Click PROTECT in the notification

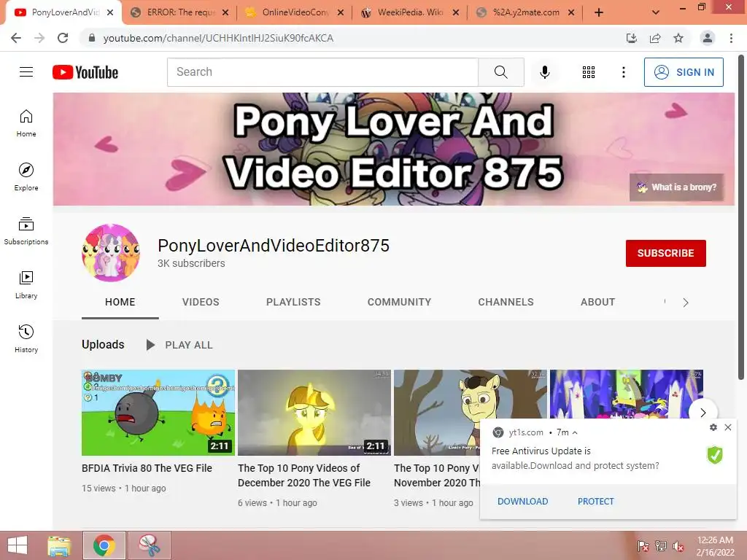[595, 501]
